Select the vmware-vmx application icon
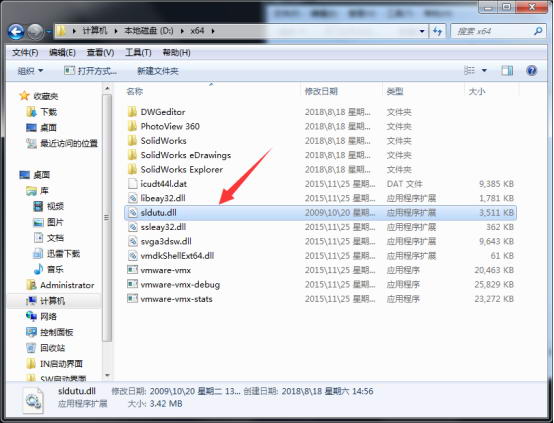 pos(132,270)
